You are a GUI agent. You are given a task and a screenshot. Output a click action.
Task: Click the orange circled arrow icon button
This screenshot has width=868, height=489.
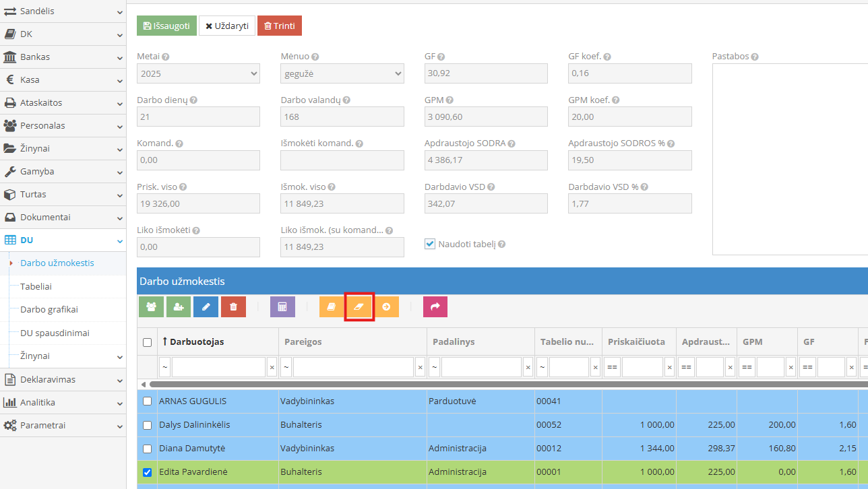[386, 306]
